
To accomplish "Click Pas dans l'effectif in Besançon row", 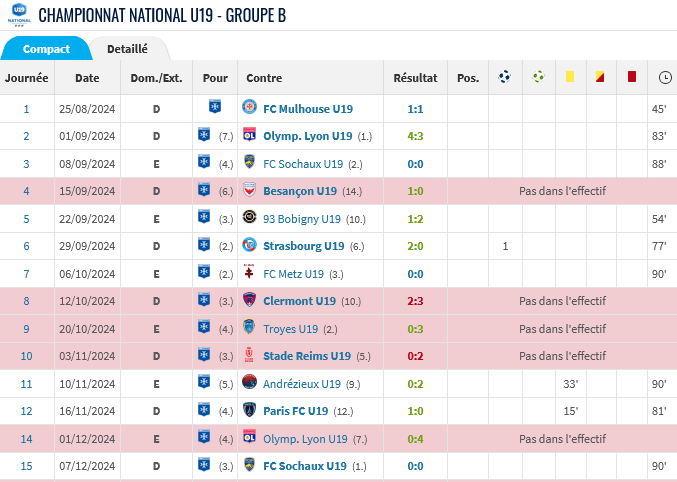I will [562, 191].
